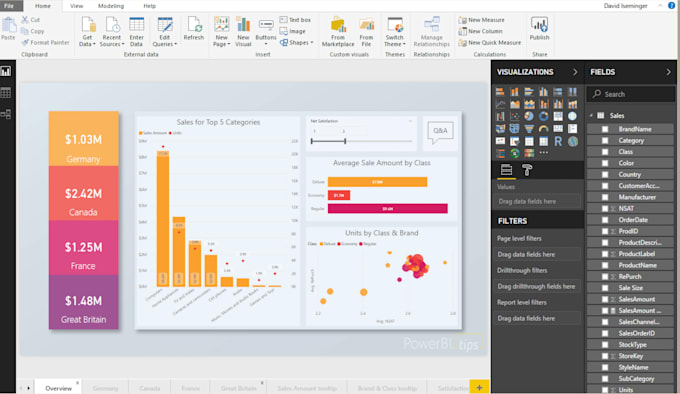Select the clustered column chart visual
Image resolution: width=680 pixels, height=394 pixels.
point(543,91)
